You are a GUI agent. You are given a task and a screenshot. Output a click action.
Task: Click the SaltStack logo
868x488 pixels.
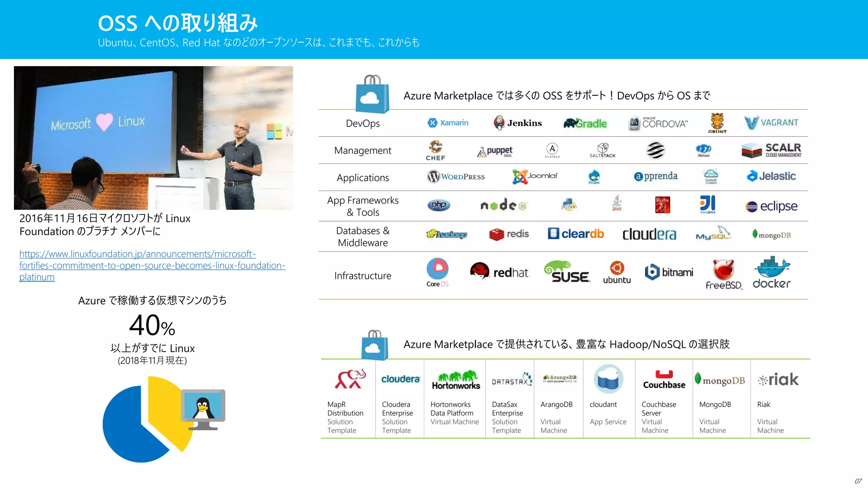click(602, 150)
